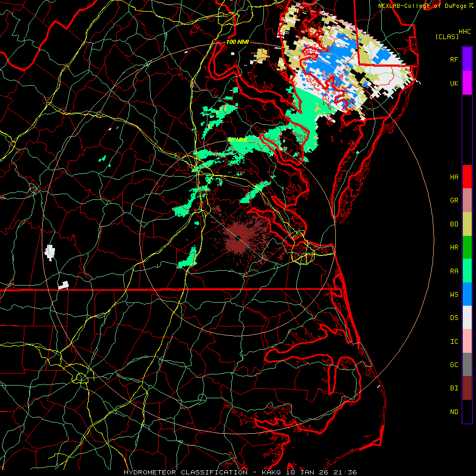476x476 pixels.
Task: Click the BI brown legend swatch
Action: (467, 388)
